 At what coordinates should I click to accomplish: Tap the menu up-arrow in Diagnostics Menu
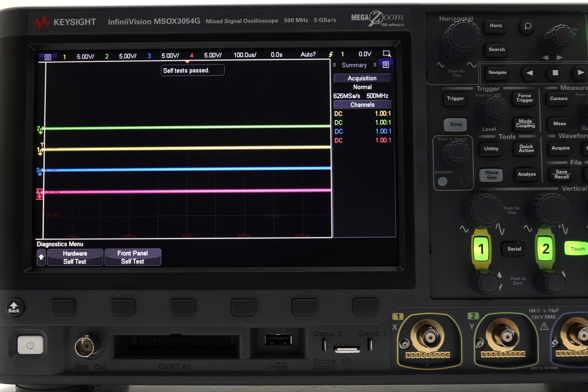click(41, 257)
